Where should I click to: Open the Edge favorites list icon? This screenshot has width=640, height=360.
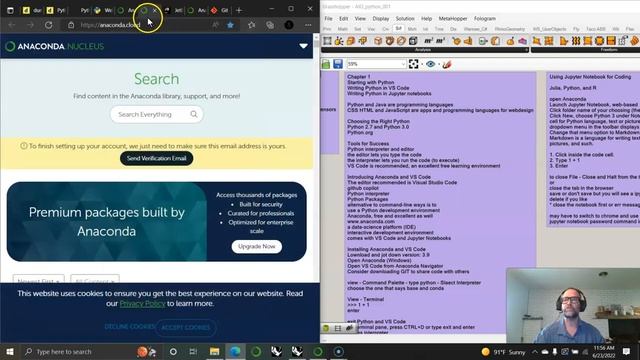pos(251,25)
